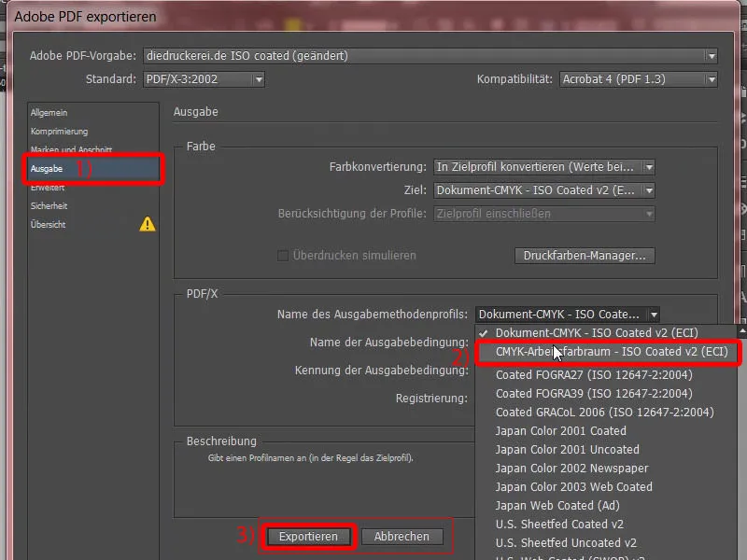Open the disabled Berücksichtigung der Profile dropdown
747x560 pixels.
point(543,214)
